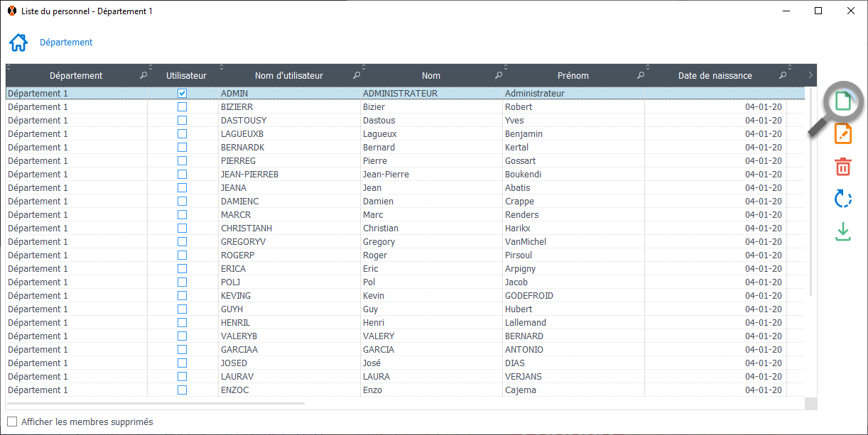The width and height of the screenshot is (868, 435).
Task: Click search magnifier in Nom column header
Action: [499, 75]
